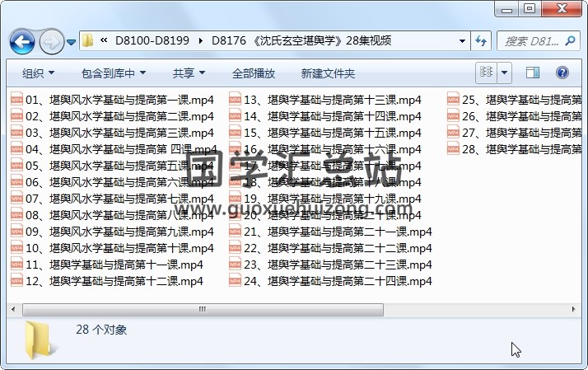Open the recent locations dropdown arrow
Viewport: 588px width, 370px height.
coord(72,42)
